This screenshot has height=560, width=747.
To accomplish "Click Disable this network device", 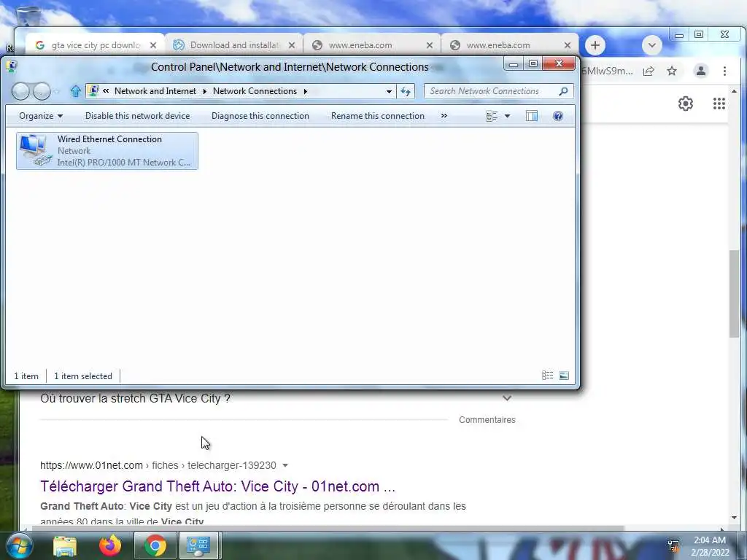I will pyautogui.click(x=137, y=116).
